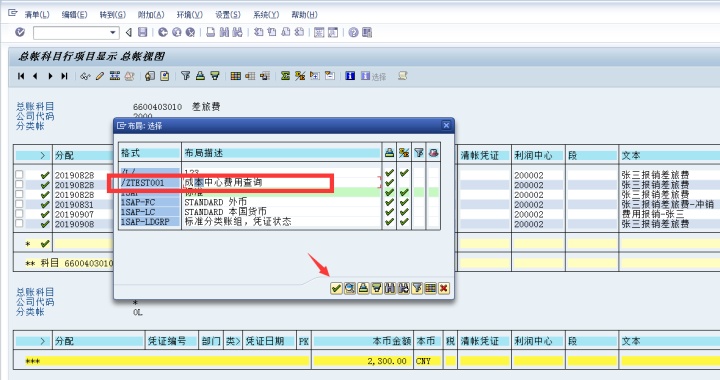Screen dimensions: 720x380
Task: Click the Set filter funnel in application toolbar
Action: (186, 76)
